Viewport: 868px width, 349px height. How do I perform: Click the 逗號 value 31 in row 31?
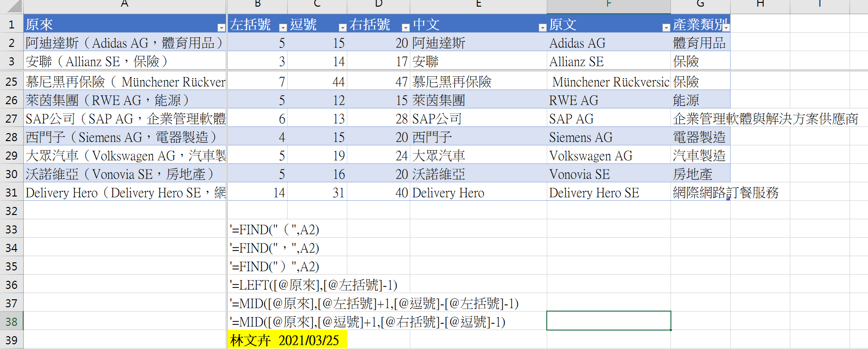click(317, 192)
